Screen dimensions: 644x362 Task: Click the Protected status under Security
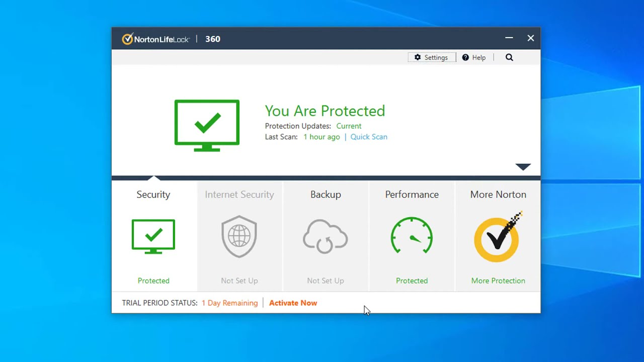coord(153,281)
